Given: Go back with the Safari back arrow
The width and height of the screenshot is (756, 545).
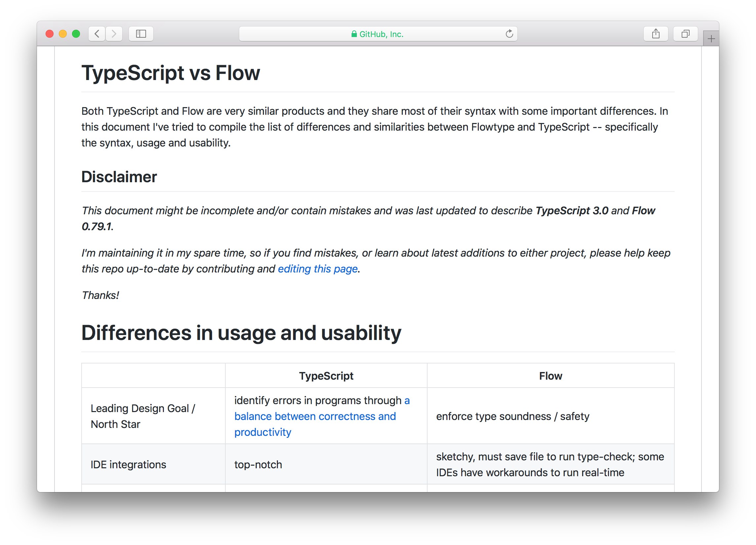Looking at the screenshot, I should click(x=97, y=34).
